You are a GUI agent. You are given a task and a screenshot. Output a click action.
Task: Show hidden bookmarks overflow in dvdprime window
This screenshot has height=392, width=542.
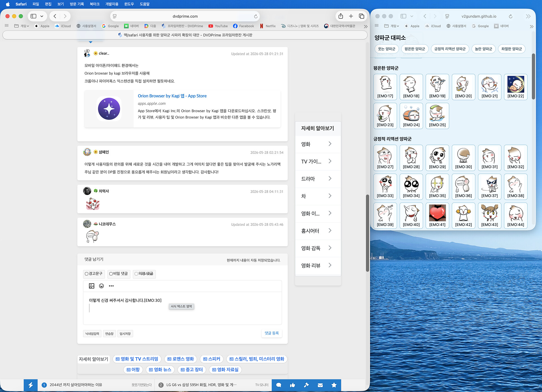366,26
